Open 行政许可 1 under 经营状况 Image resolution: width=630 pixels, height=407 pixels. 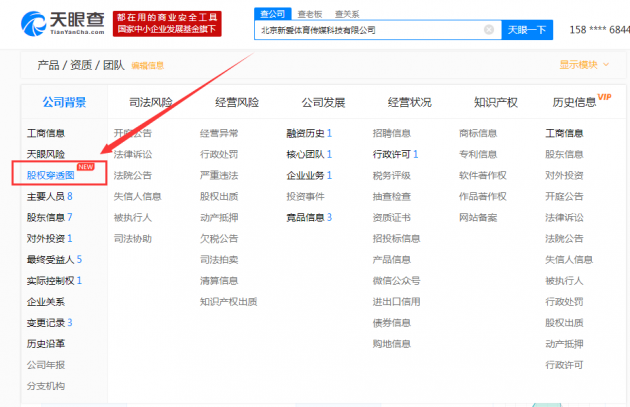395,154
